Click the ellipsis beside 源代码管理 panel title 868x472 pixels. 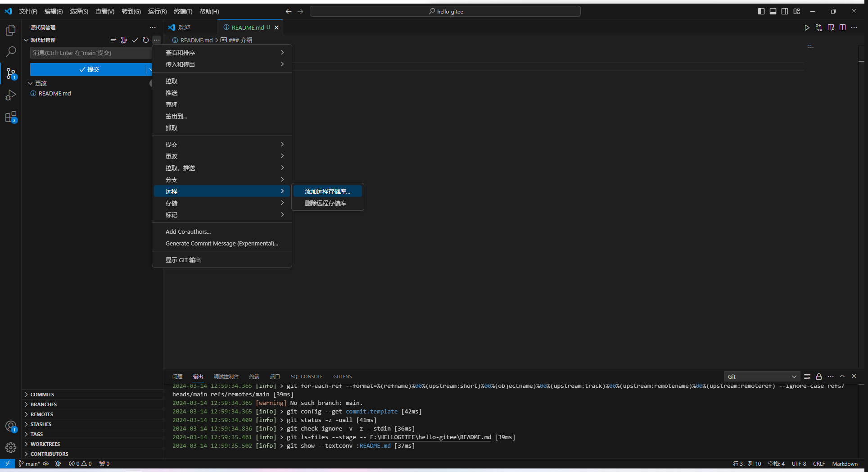(x=153, y=27)
